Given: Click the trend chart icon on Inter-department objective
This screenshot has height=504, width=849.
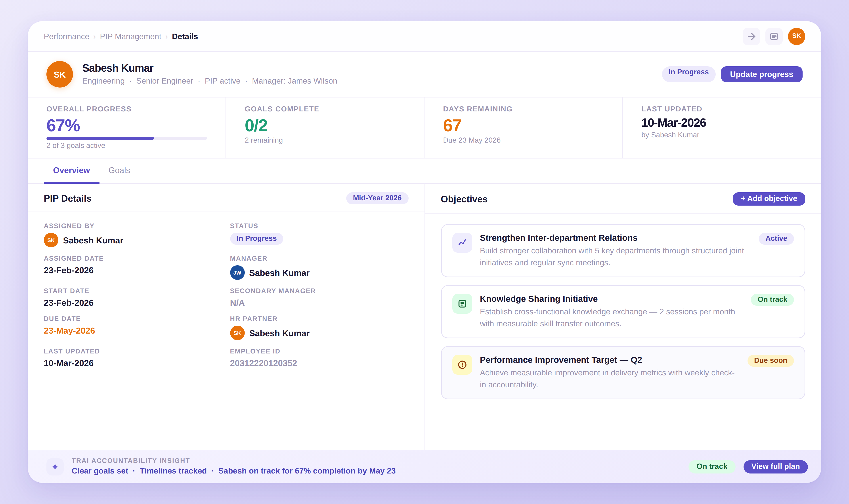Looking at the screenshot, I should [462, 242].
